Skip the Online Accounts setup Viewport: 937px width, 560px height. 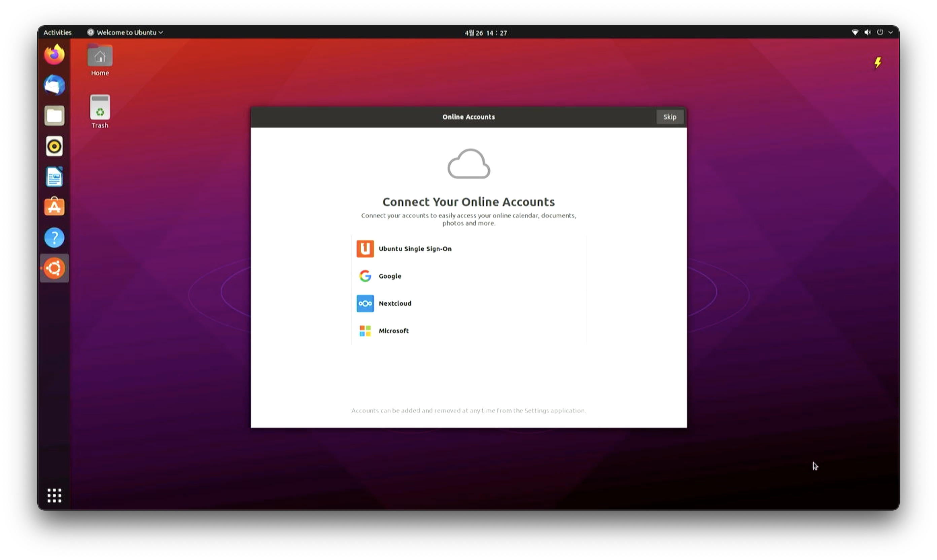click(669, 117)
